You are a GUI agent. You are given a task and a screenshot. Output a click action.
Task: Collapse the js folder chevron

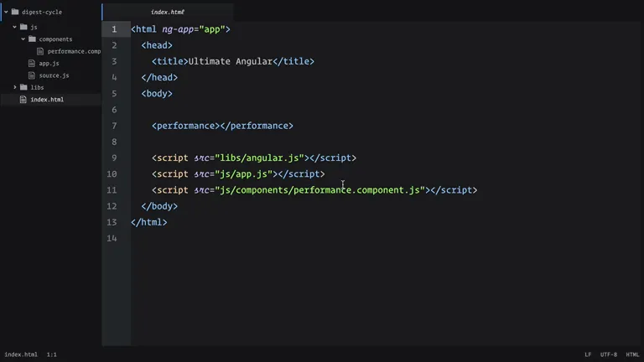(15, 27)
